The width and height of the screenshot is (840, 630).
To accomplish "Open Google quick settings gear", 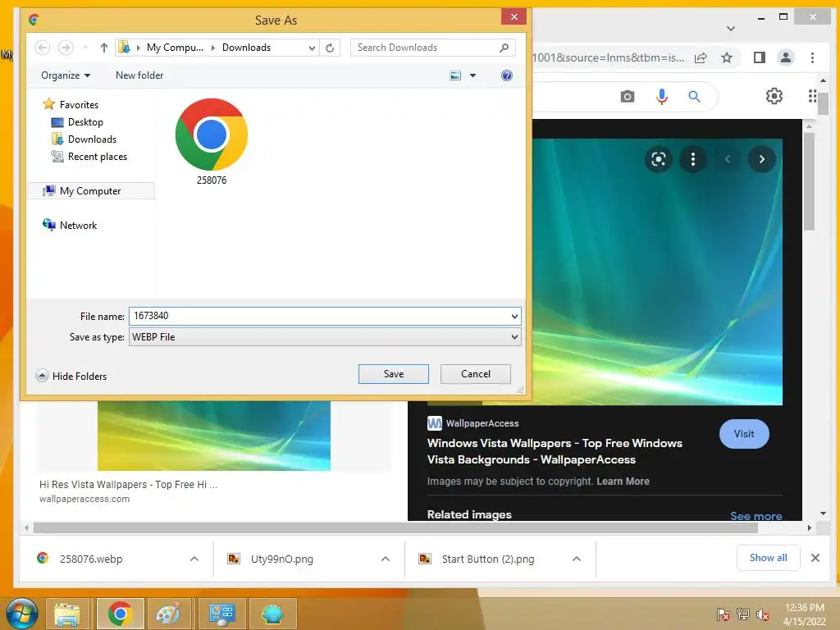I will (774, 97).
